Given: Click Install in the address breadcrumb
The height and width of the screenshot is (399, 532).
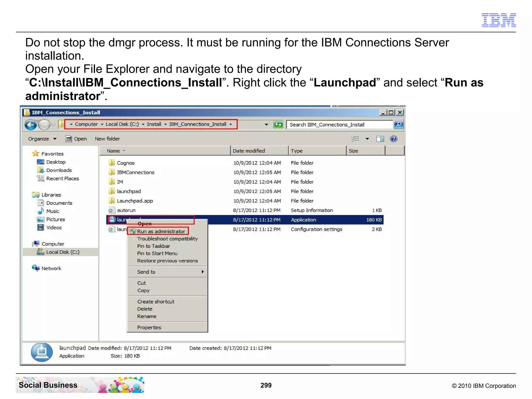Looking at the screenshot, I should click(x=154, y=124).
